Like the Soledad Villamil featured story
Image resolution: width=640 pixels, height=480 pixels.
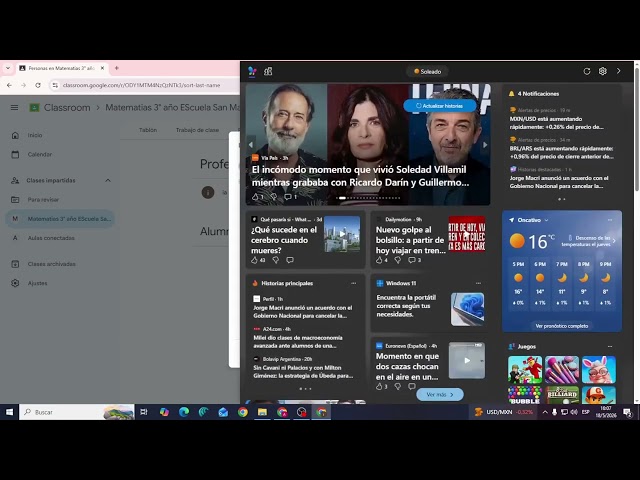coord(257,197)
